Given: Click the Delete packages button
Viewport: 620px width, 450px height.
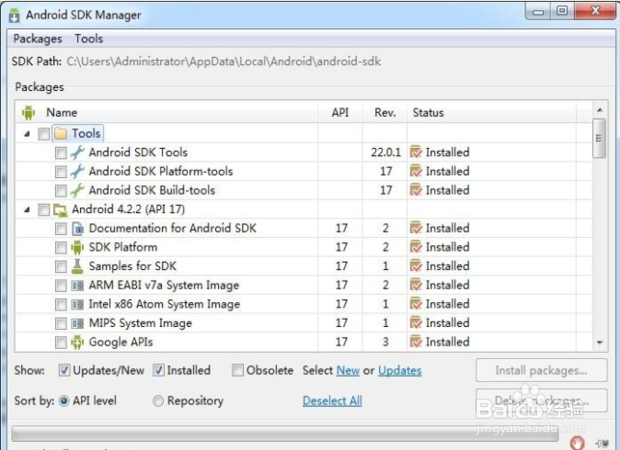Looking at the screenshot, I should [x=541, y=401].
